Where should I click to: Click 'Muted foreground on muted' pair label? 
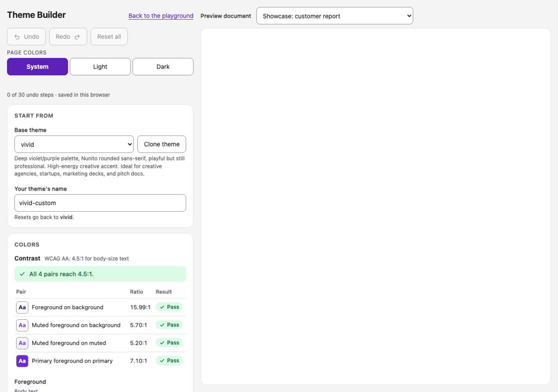tap(69, 343)
